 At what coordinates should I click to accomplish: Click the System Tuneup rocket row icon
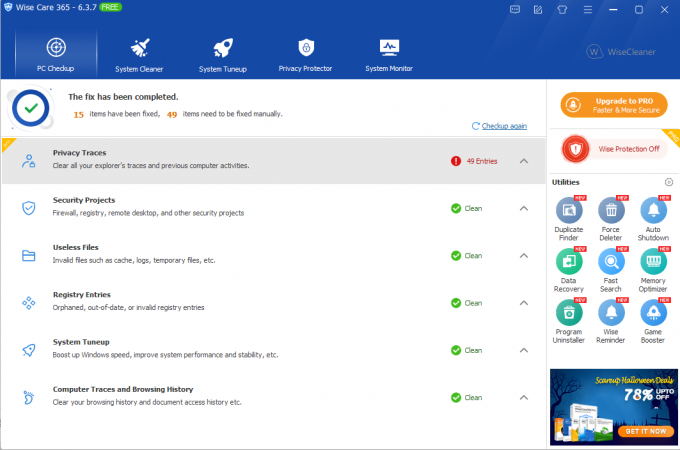(29, 350)
